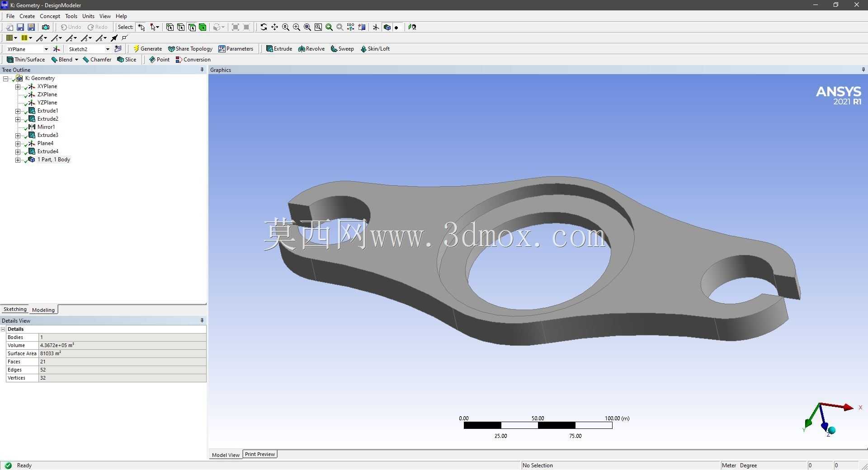Open the XYPlane active plane dropdown
Image resolution: width=868 pixels, height=470 pixels.
(x=46, y=49)
